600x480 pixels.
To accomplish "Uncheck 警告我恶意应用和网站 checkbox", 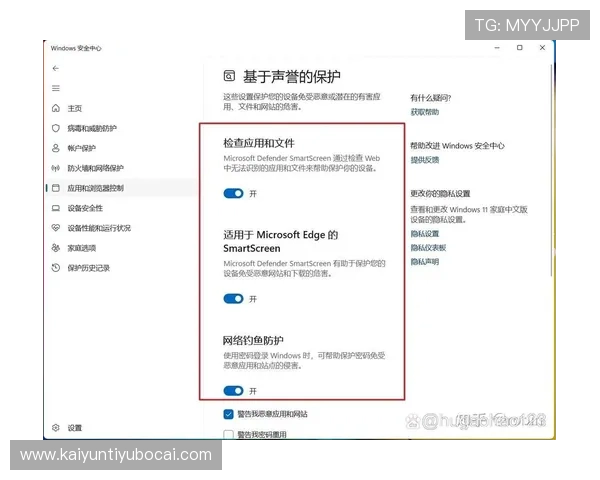I will click(x=228, y=414).
